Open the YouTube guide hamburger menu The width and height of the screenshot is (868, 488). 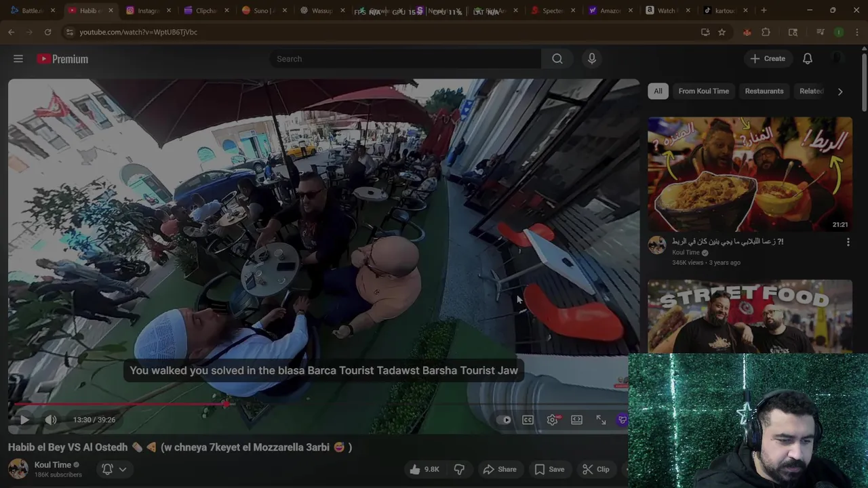pos(18,59)
